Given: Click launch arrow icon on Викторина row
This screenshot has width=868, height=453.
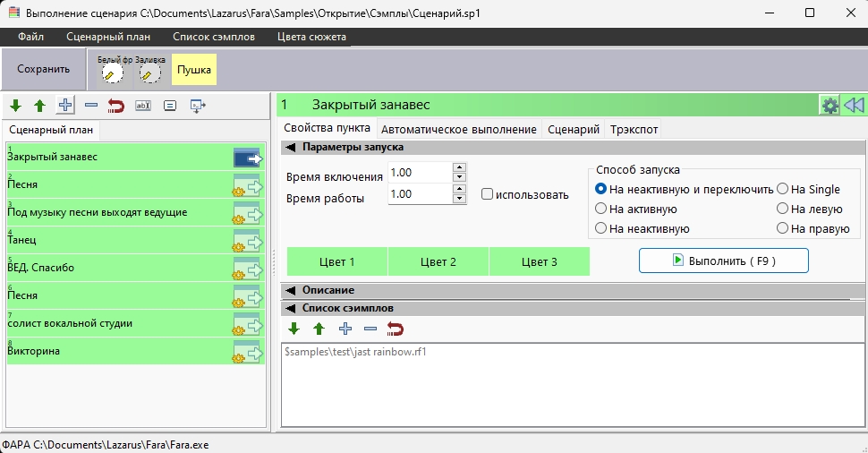Looking at the screenshot, I should [248, 352].
